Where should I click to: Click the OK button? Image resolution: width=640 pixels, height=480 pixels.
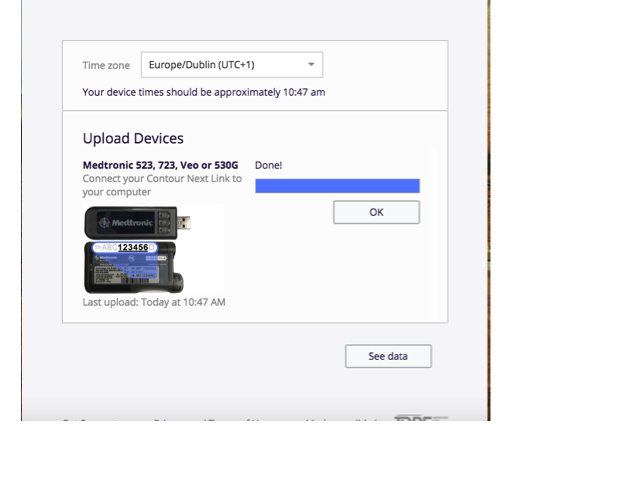pos(376,212)
